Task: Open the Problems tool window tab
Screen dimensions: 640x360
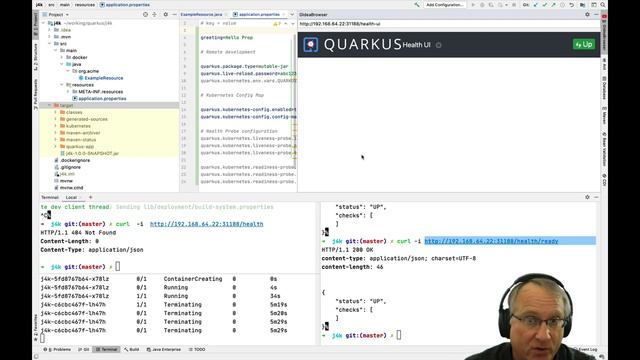Action: pyautogui.click(x=58, y=350)
